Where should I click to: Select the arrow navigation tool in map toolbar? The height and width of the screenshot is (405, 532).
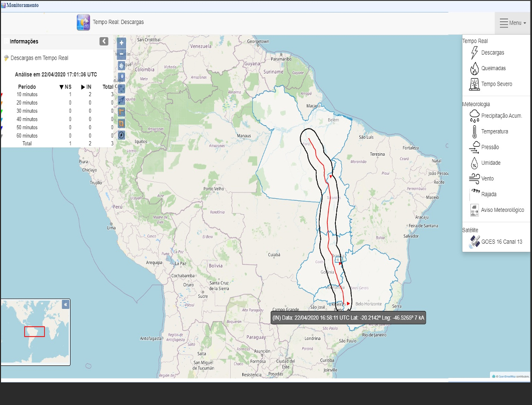[x=122, y=100]
